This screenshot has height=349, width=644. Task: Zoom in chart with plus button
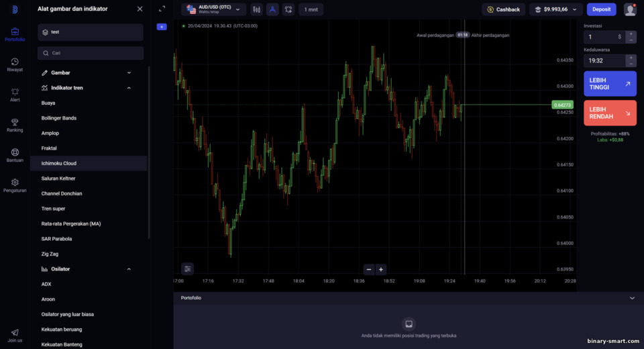[381, 269]
